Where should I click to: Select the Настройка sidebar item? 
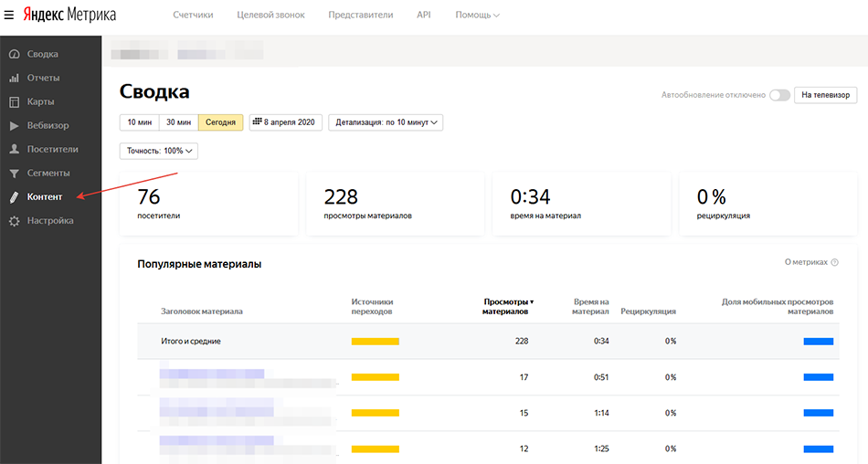51,221
